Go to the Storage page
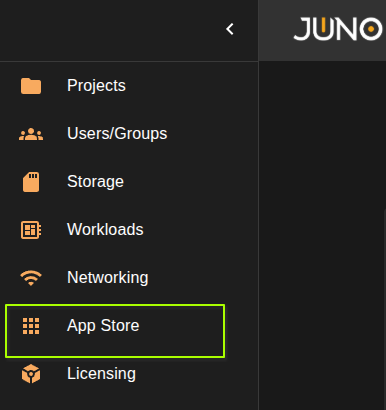Viewport: 386px width, 410px height. (95, 181)
